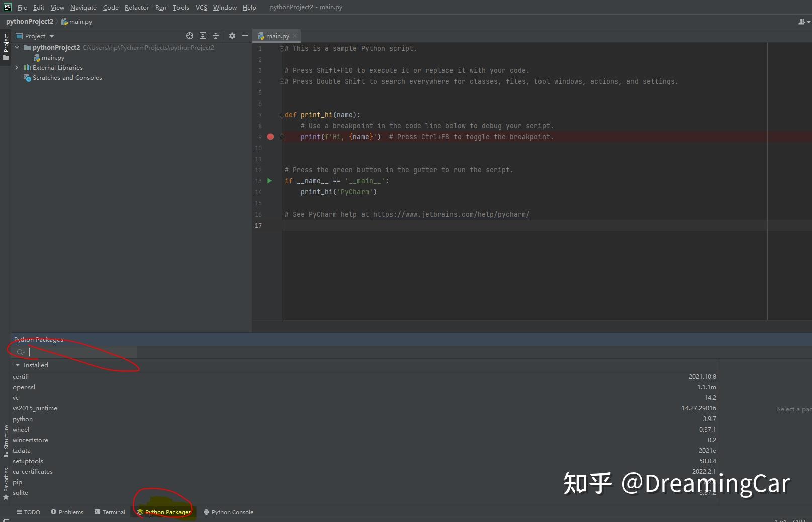This screenshot has width=812, height=522.
Task: Open the Help menu
Action: click(249, 7)
